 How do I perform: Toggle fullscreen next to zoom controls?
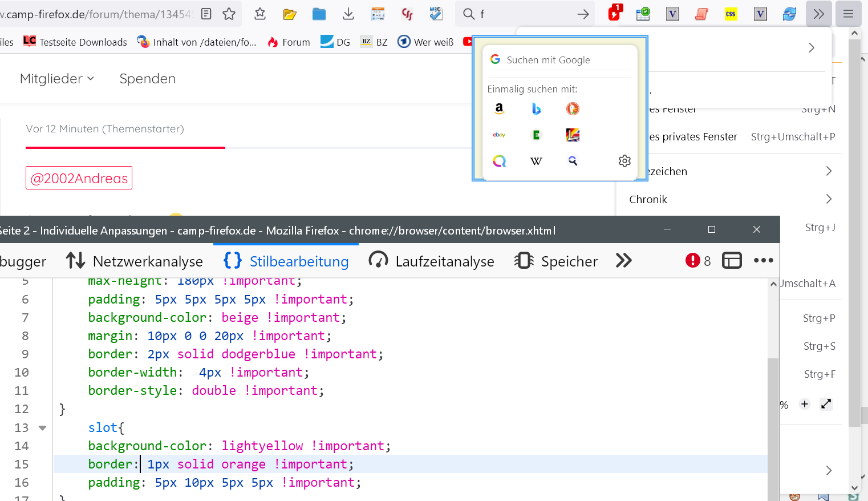[826, 404]
